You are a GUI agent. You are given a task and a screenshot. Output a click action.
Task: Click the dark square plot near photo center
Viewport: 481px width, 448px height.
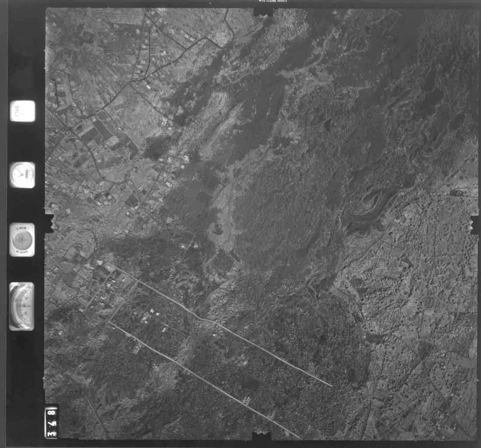(x=223, y=261)
